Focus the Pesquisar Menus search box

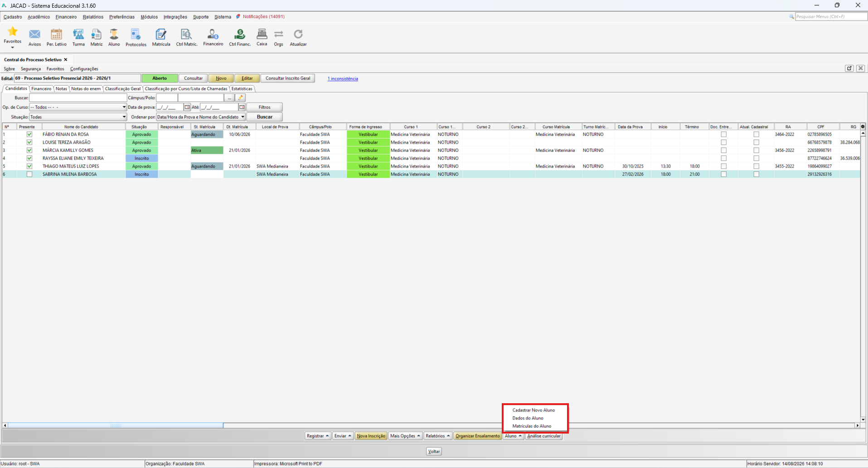[x=831, y=17]
